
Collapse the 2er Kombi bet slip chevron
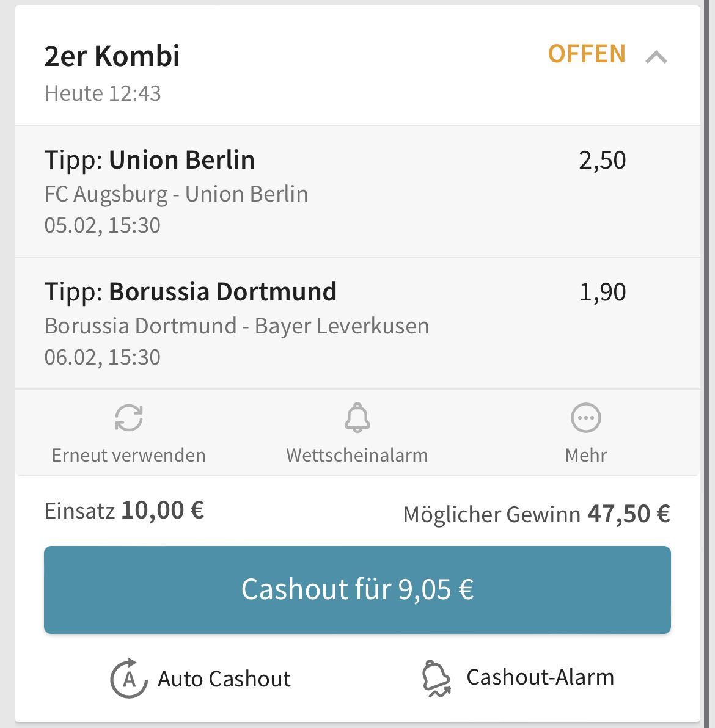click(x=656, y=57)
